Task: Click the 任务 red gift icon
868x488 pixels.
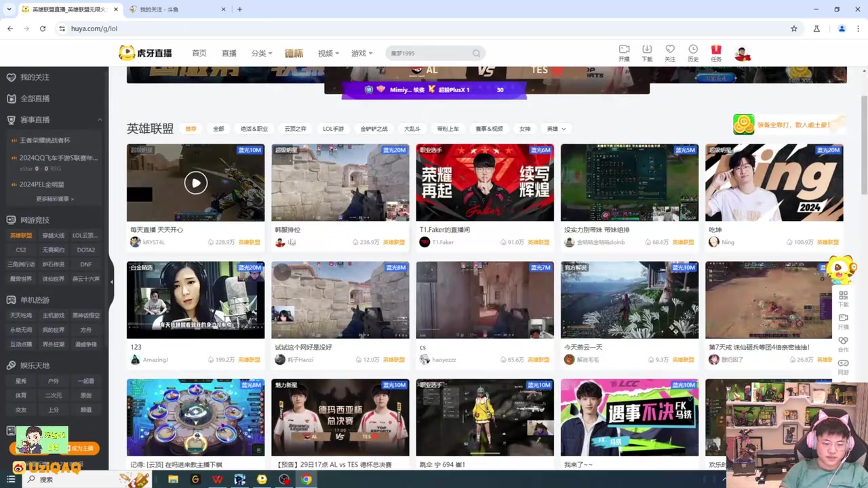Action: [x=716, y=50]
